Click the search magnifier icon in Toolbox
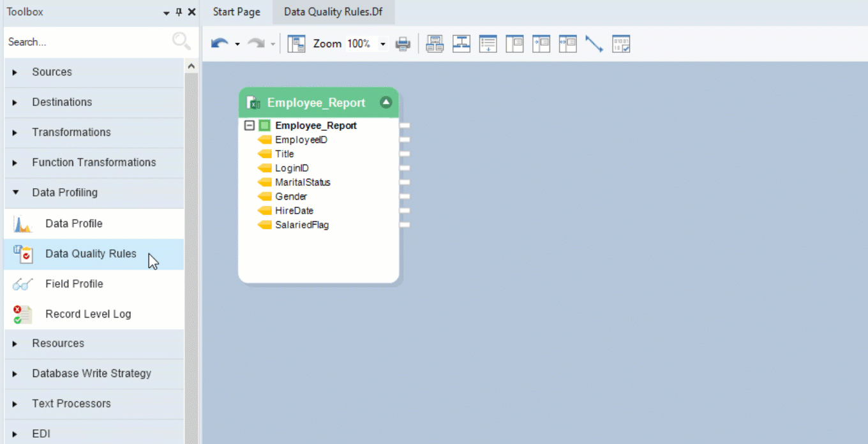 pos(181,41)
